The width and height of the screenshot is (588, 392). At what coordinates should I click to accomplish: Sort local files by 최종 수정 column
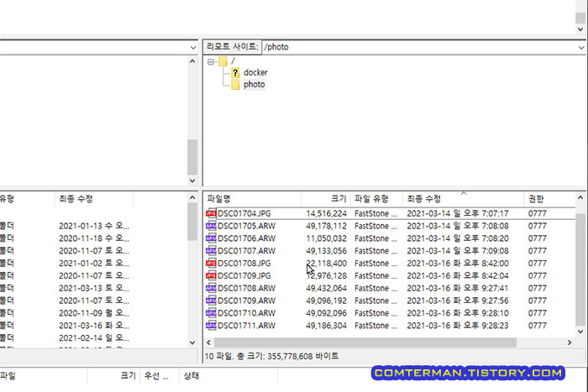click(94, 199)
